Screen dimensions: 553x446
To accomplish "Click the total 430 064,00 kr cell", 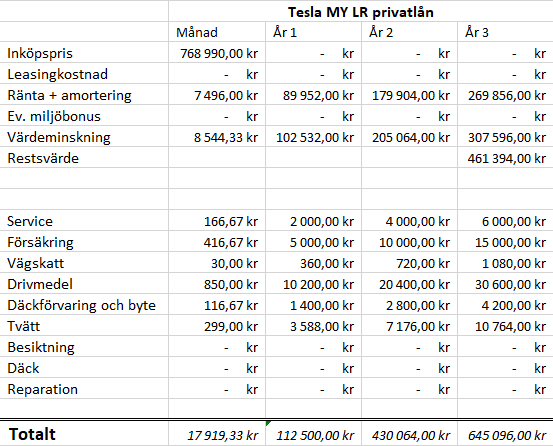I will tap(409, 434).
